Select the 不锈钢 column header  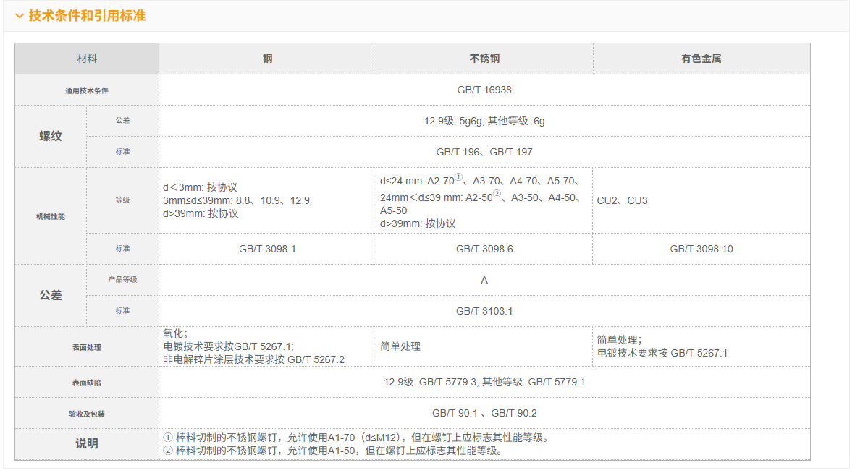(x=484, y=59)
